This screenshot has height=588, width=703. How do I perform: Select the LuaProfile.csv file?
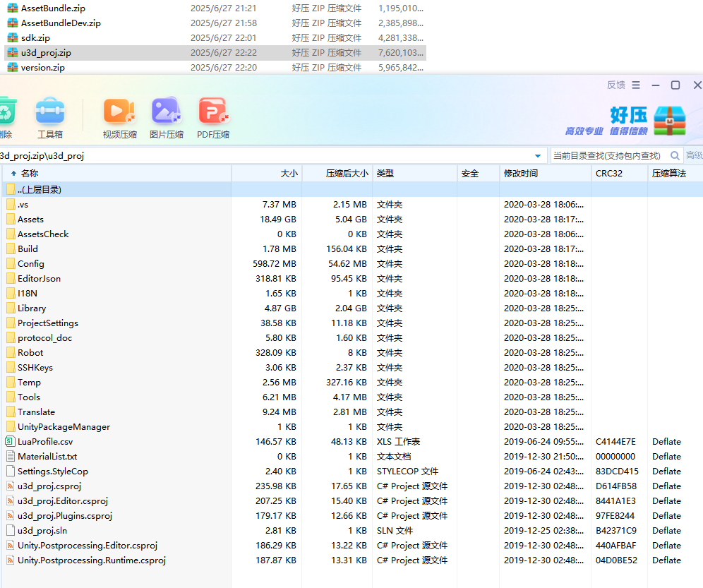tap(45, 442)
